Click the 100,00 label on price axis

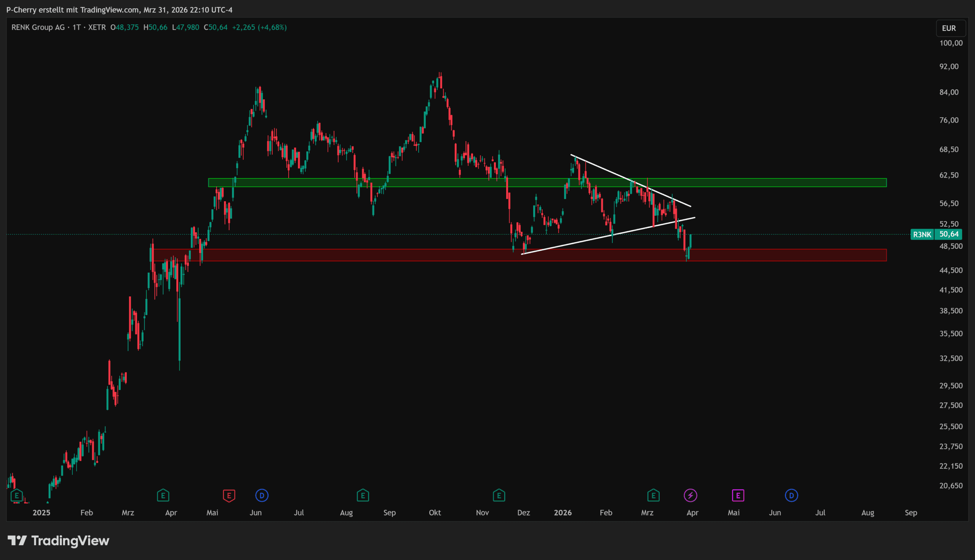coord(951,43)
